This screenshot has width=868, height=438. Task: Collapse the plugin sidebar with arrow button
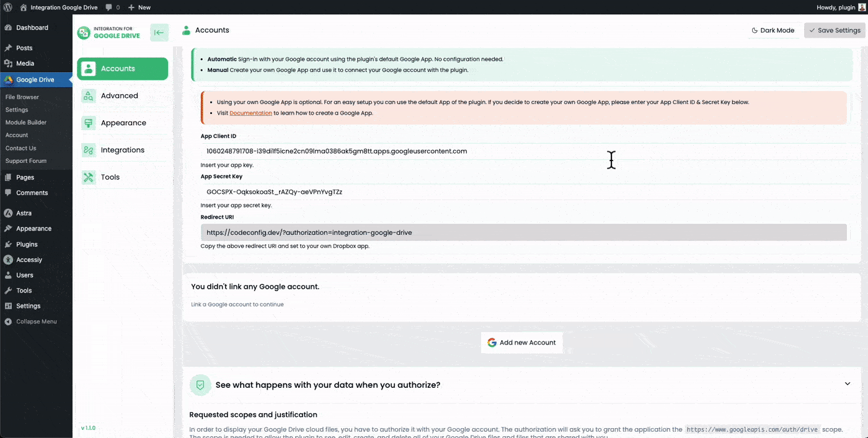pos(159,33)
